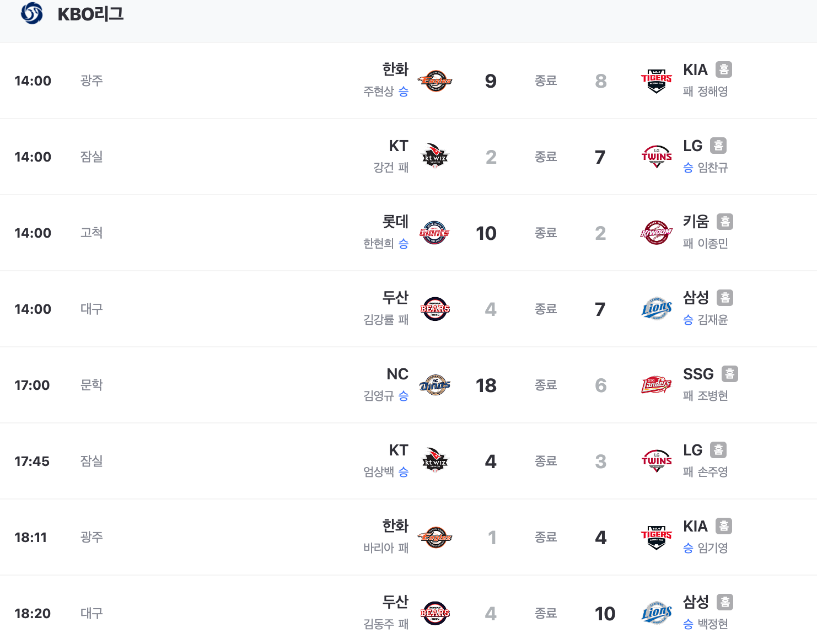Click the LG Twins logo in 14:00 game
Viewport: 817px width, 644px height.
click(x=656, y=157)
